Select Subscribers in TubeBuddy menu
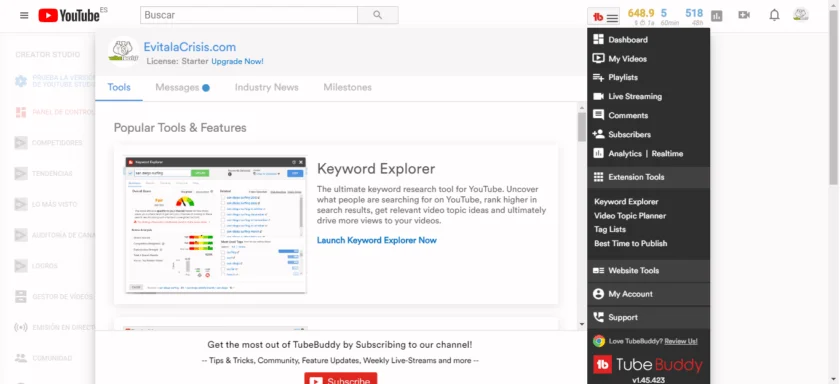The width and height of the screenshot is (840, 384). pos(629,134)
